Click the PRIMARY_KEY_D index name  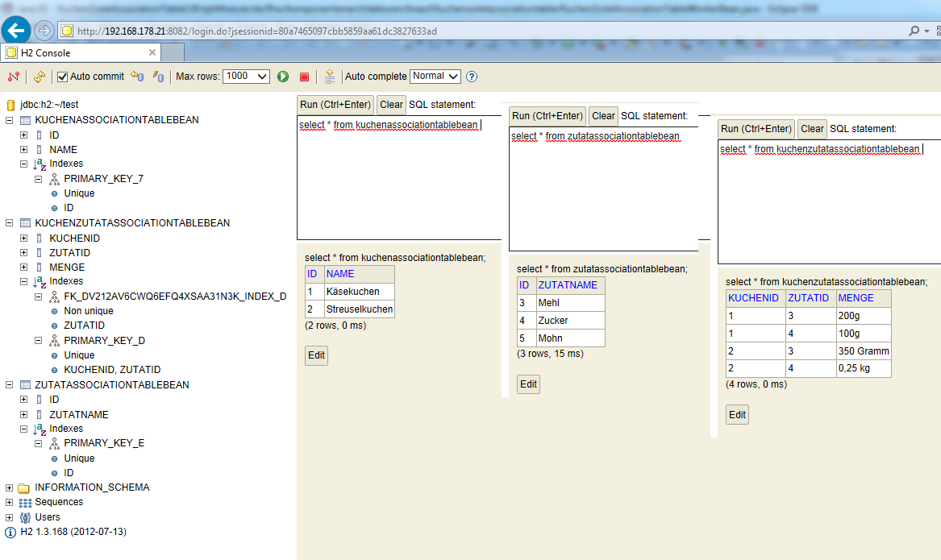click(105, 341)
